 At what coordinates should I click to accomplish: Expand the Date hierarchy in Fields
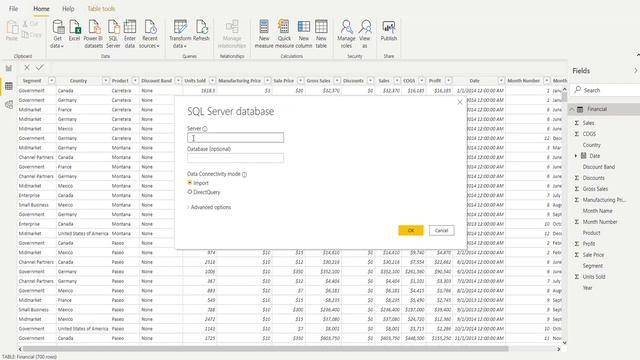tap(576, 156)
